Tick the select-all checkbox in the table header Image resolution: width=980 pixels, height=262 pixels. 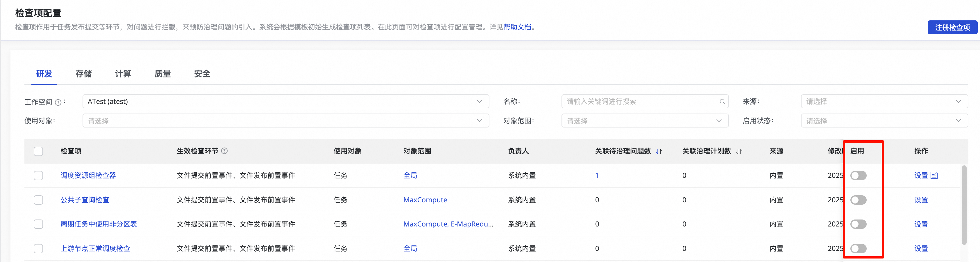38,151
